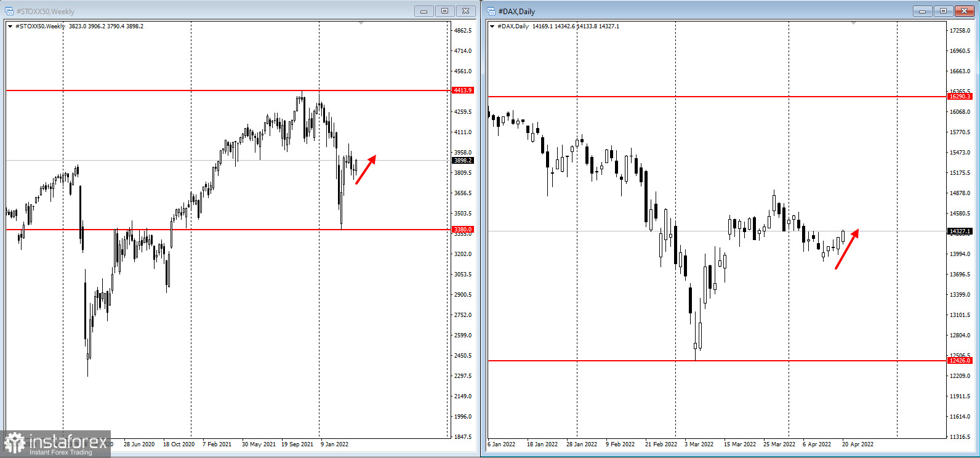Click the current price label 3898.2

(463, 161)
